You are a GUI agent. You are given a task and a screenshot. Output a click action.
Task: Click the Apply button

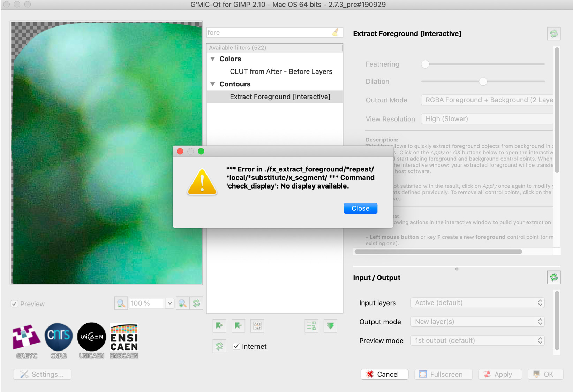coord(500,374)
